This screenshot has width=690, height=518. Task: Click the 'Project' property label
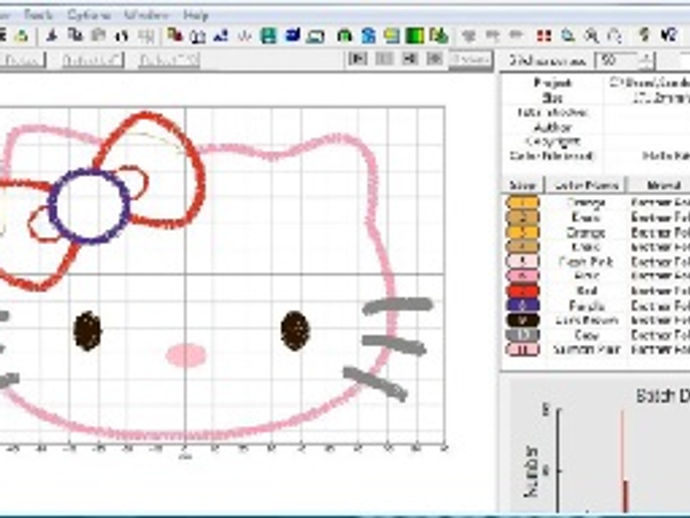pos(553,83)
